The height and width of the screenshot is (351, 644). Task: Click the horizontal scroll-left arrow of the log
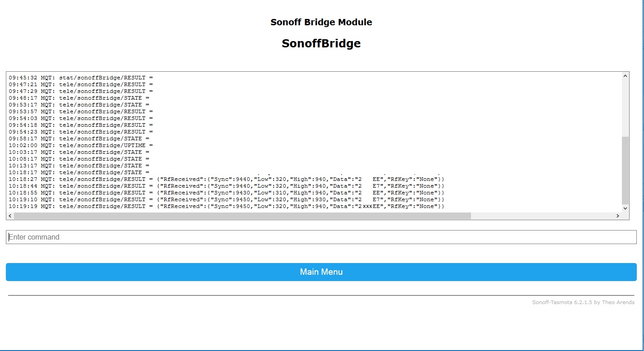pyautogui.click(x=10, y=216)
